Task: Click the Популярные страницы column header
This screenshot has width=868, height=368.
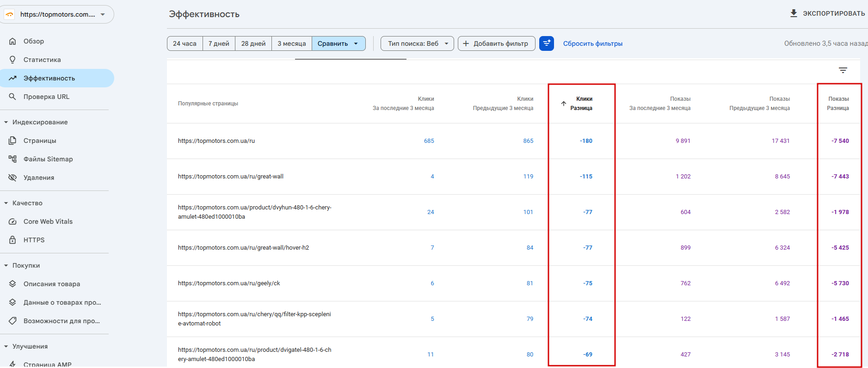Action: tap(208, 104)
